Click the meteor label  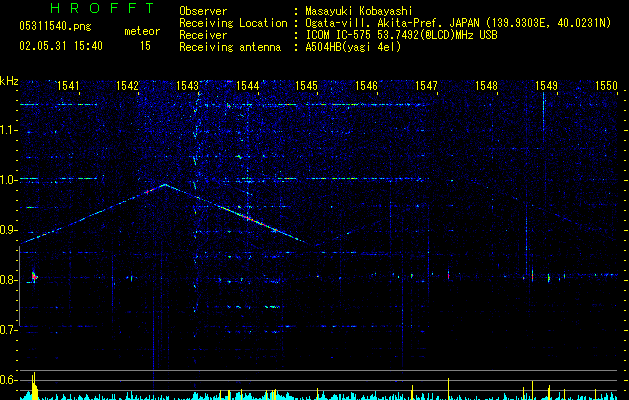click(x=142, y=31)
